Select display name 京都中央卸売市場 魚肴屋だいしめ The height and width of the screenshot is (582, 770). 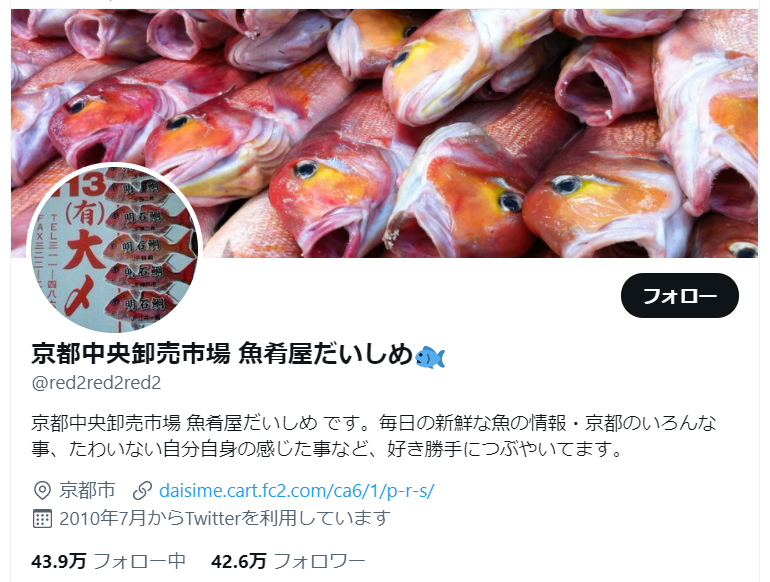point(222,354)
